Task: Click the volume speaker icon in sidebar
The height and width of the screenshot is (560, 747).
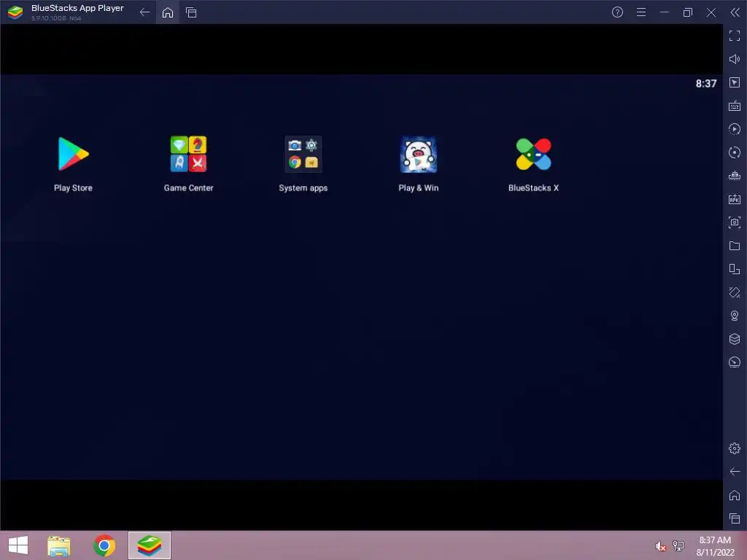Action: (735, 59)
